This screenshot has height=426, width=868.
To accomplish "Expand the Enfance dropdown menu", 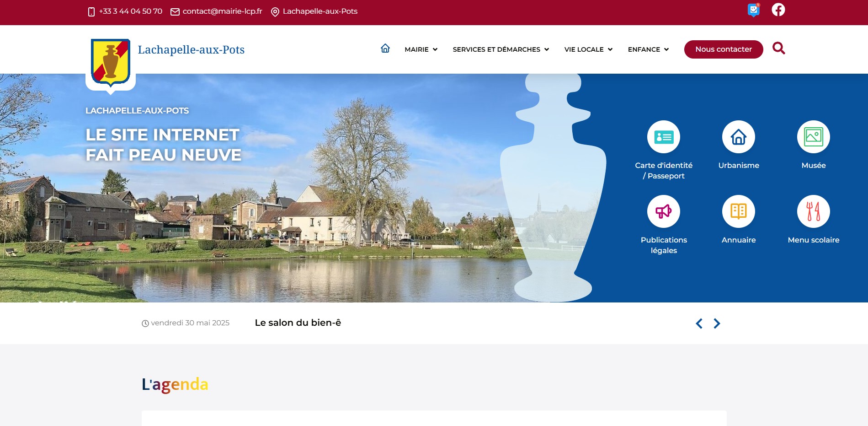I will click(x=648, y=49).
